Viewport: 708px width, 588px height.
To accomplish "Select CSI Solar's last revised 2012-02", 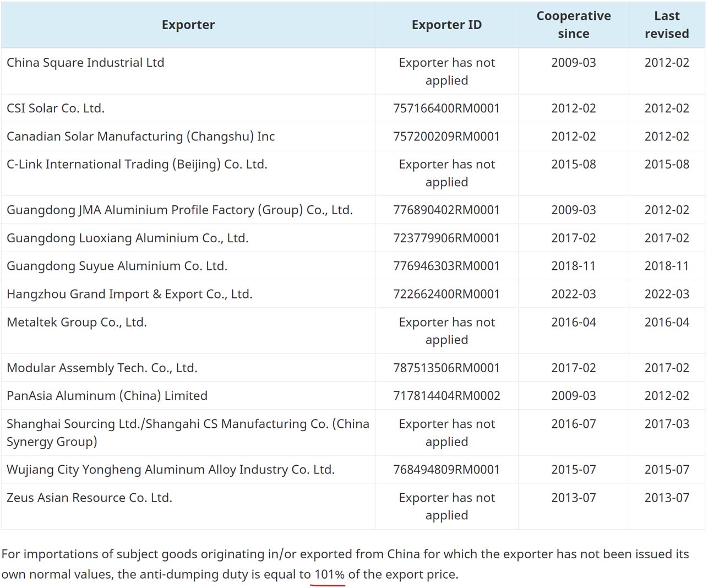I will coord(667,108).
